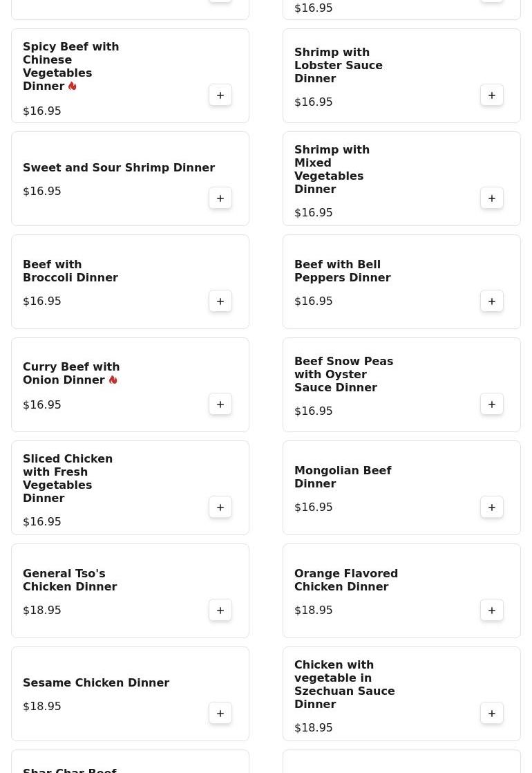Add General Tso's Chicken Dinner
Viewport: 532px width, 773px height.
pos(220,611)
